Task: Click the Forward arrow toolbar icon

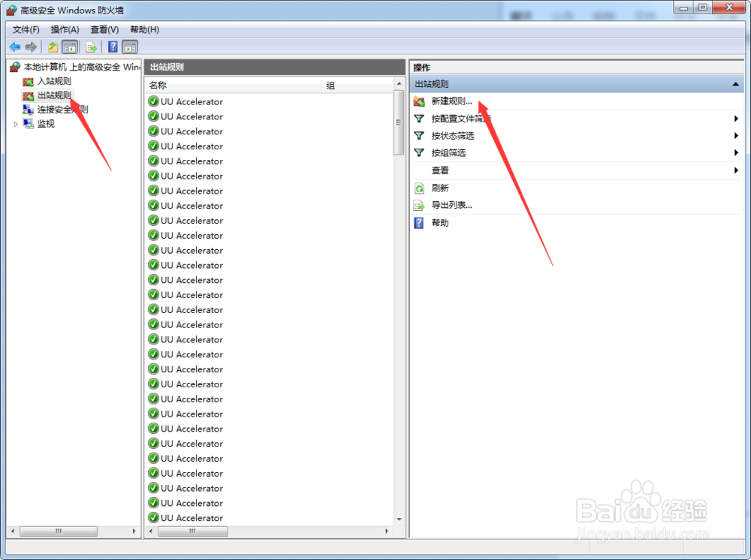Action: tap(31, 47)
